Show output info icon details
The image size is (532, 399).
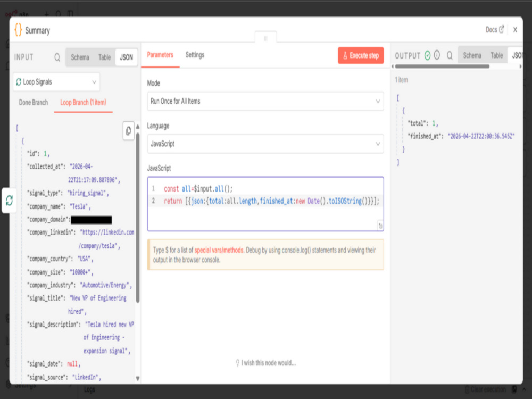tap(437, 55)
